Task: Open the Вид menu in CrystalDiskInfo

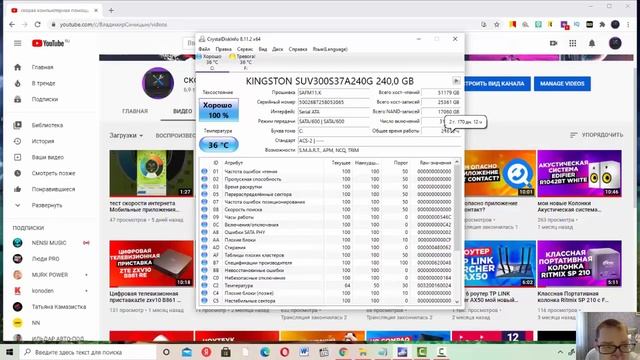Action: pos(263,49)
